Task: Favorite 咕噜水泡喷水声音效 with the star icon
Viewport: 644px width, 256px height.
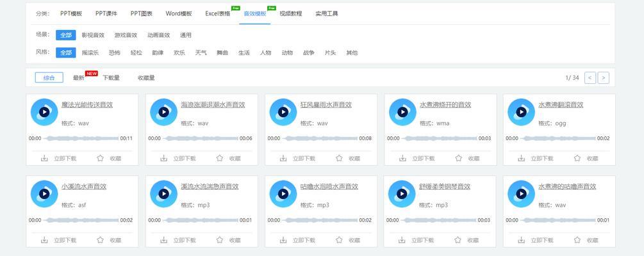Action: click(x=339, y=239)
